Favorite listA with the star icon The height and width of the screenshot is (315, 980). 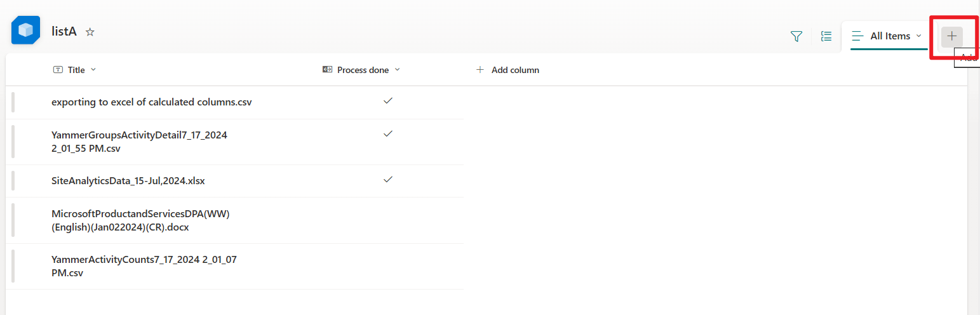point(90,32)
